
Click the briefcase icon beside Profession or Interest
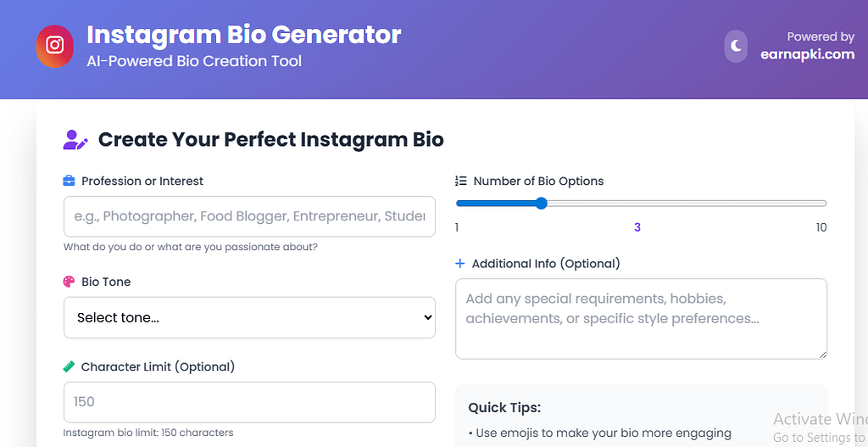(70, 181)
